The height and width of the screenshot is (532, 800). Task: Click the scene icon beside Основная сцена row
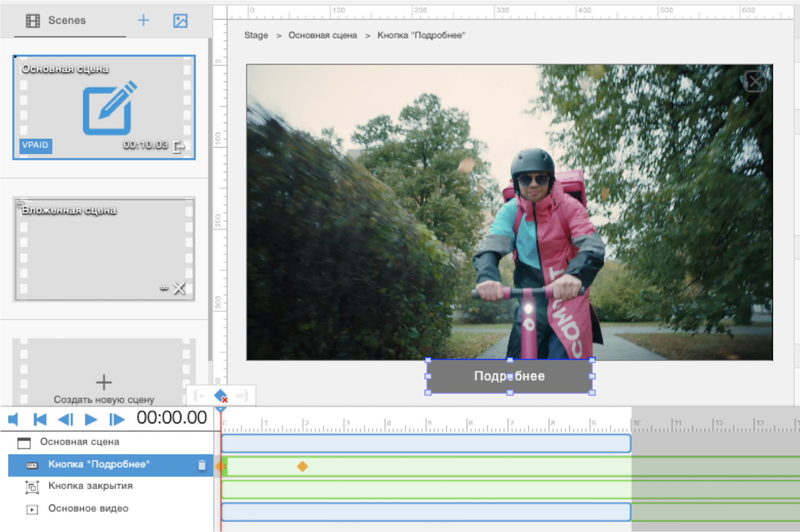(24, 443)
